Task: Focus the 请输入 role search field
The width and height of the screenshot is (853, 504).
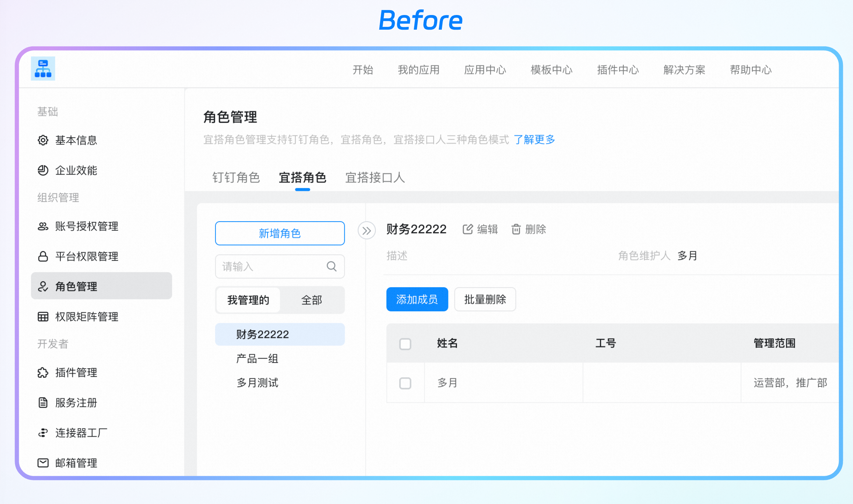Action: tap(280, 267)
